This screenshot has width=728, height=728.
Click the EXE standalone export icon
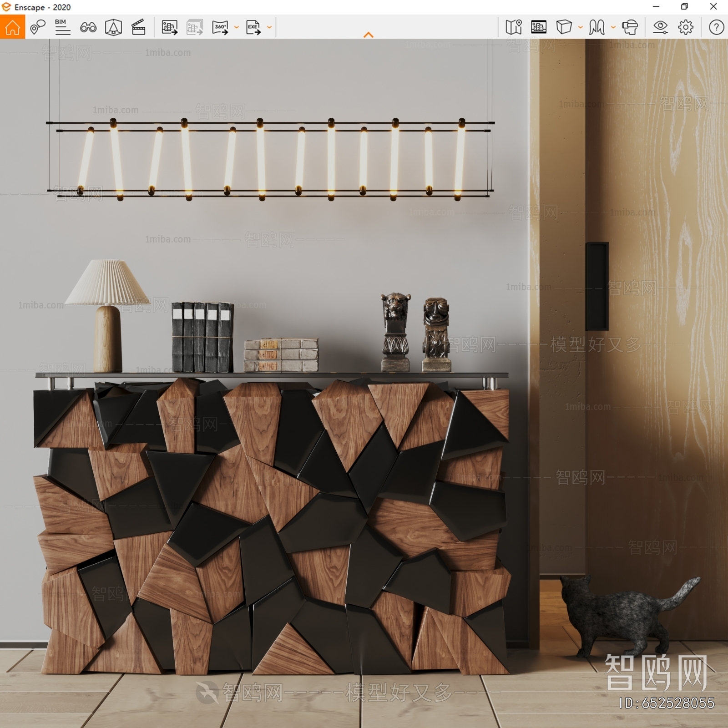coord(253,27)
